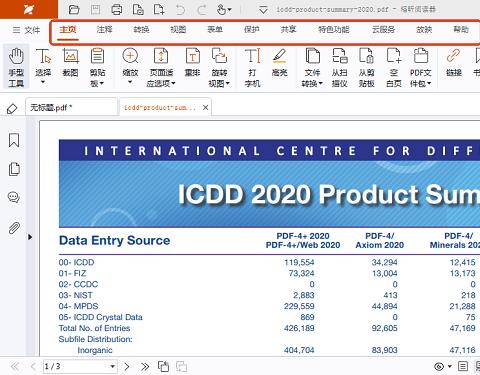Switch to the Comment (注释) tab
480x375 pixels.
(104, 30)
